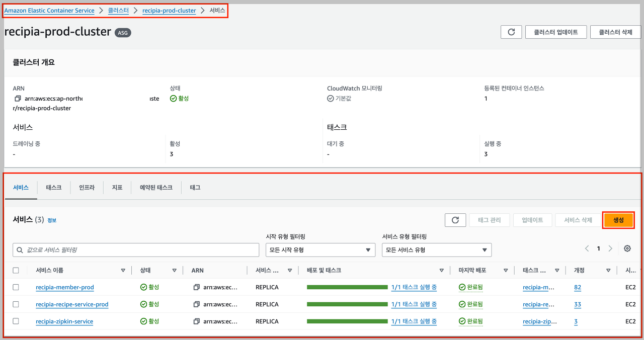Open 시작 유형 필터링 dropdown
This screenshot has height=340, width=644.
320,250
